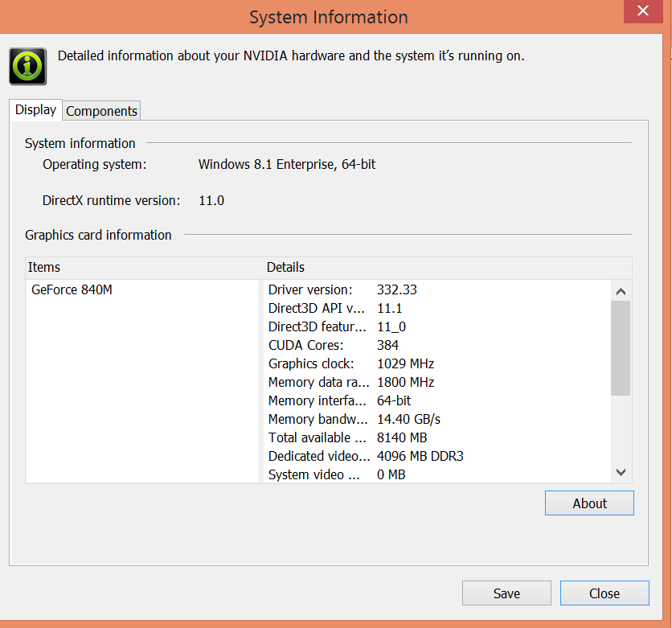Click the DirectX runtime version value 11.0

click(211, 200)
